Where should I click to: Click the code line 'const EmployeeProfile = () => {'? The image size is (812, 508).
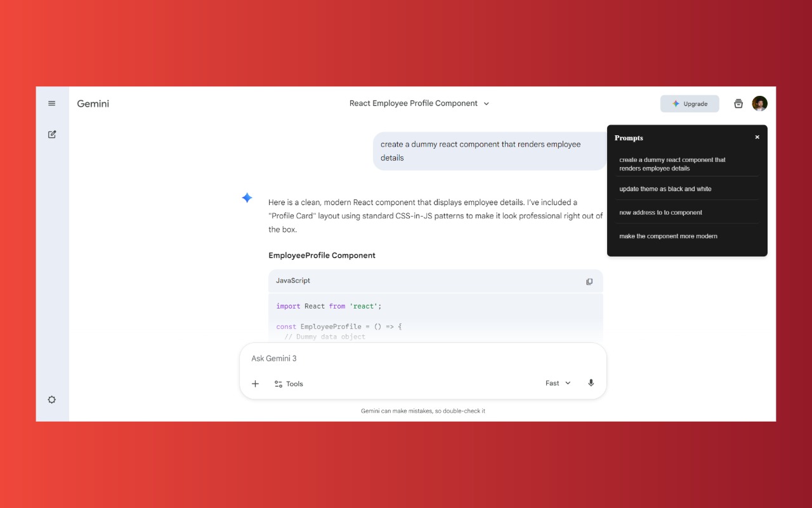click(x=339, y=326)
